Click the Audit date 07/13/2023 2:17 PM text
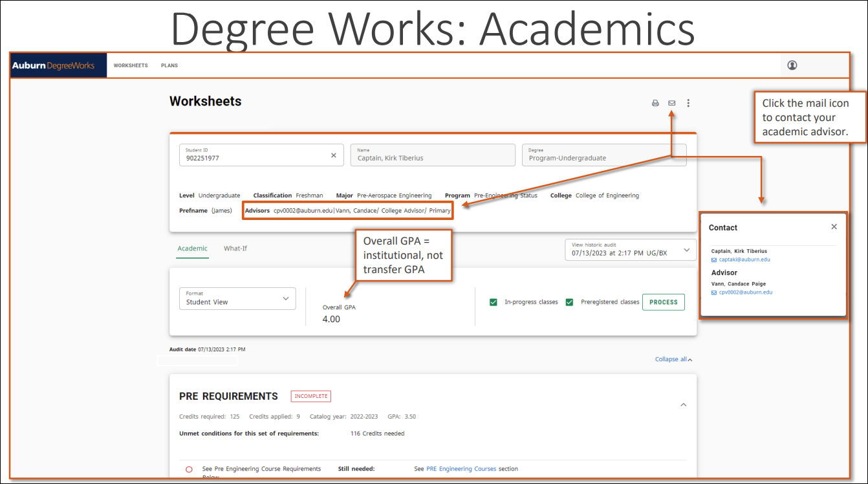 click(207, 349)
